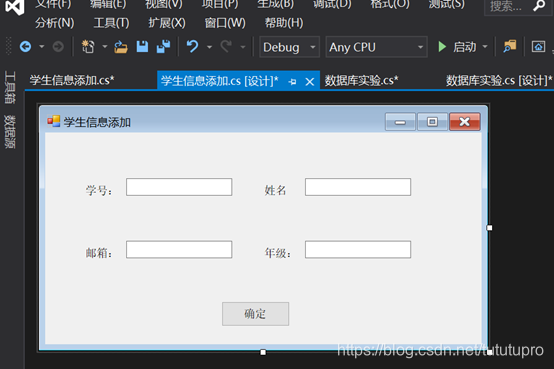The image size is (554, 369).
Task: Open the 分析(N) menu
Action: point(55,23)
